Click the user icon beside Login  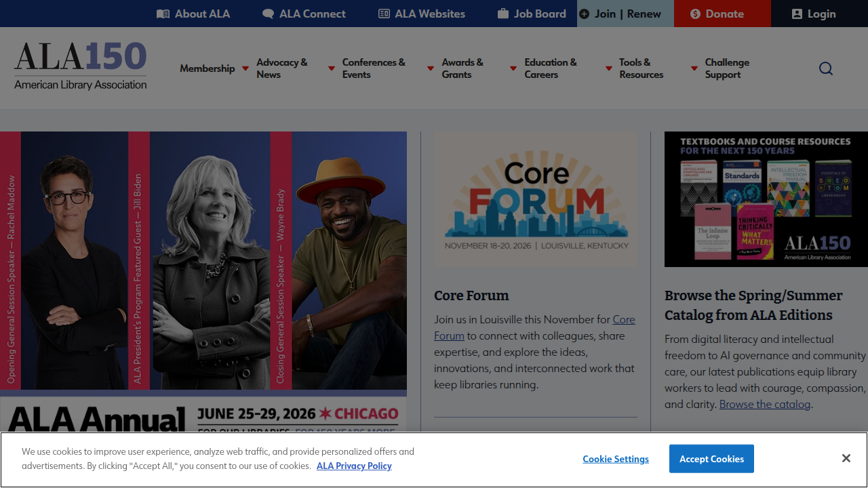pyautogui.click(x=797, y=14)
